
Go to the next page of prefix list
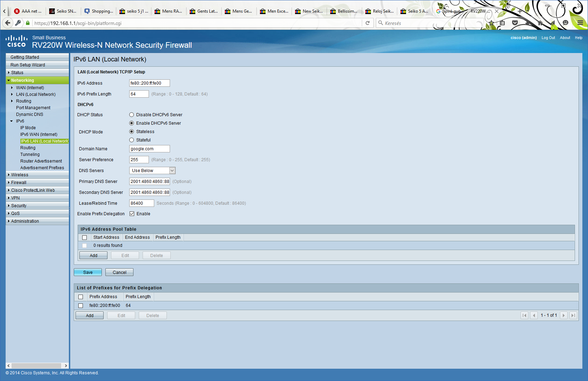pos(564,315)
